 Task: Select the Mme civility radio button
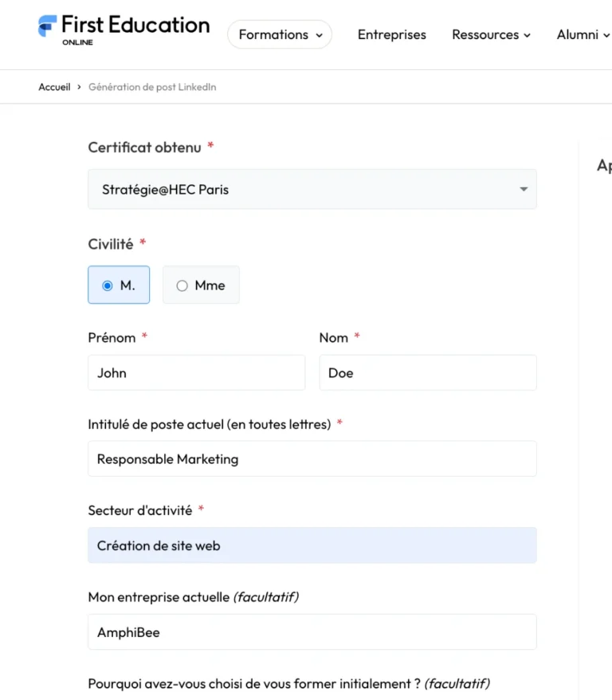201,285
